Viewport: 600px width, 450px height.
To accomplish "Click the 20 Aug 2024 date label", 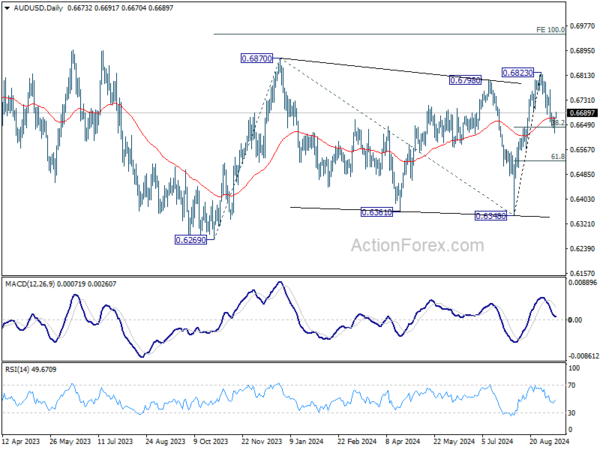I will click(x=549, y=442).
